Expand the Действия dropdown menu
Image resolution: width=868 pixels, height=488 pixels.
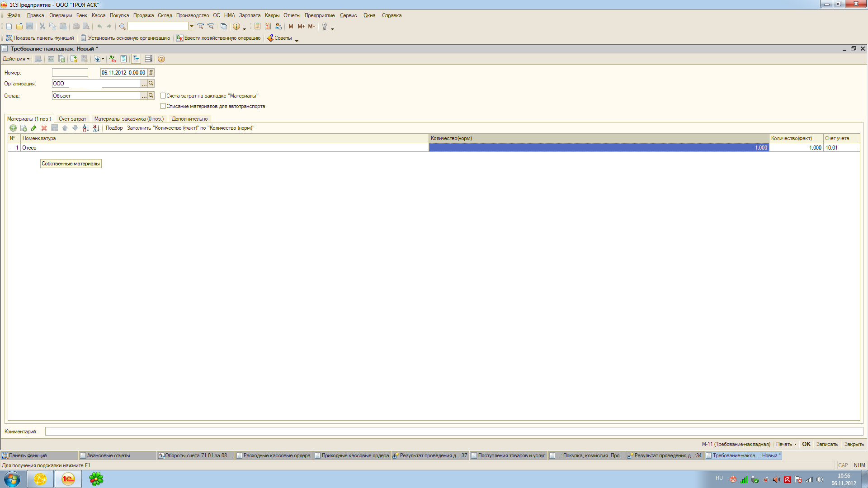[16, 59]
